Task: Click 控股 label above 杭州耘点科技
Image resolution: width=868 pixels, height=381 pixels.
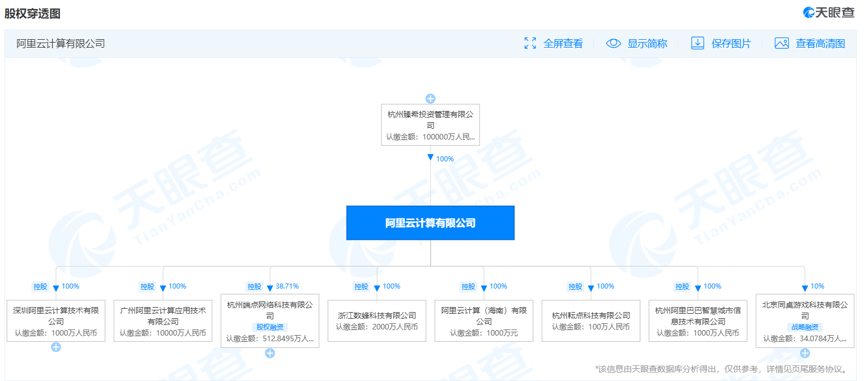Action: coord(575,286)
